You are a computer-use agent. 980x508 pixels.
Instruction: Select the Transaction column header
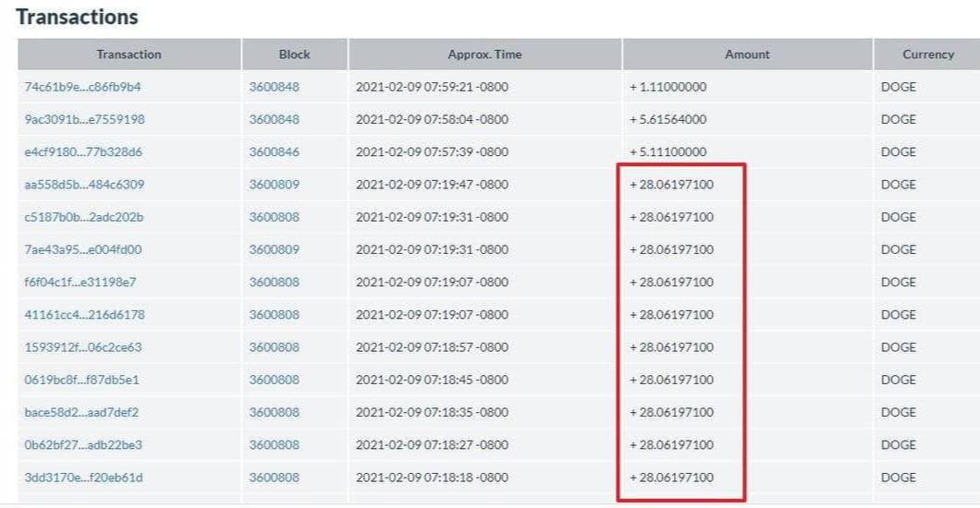tap(129, 54)
